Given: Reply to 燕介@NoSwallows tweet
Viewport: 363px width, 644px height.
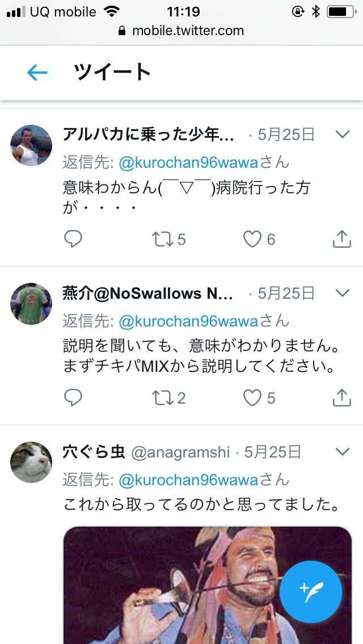Looking at the screenshot, I should tap(73, 397).
